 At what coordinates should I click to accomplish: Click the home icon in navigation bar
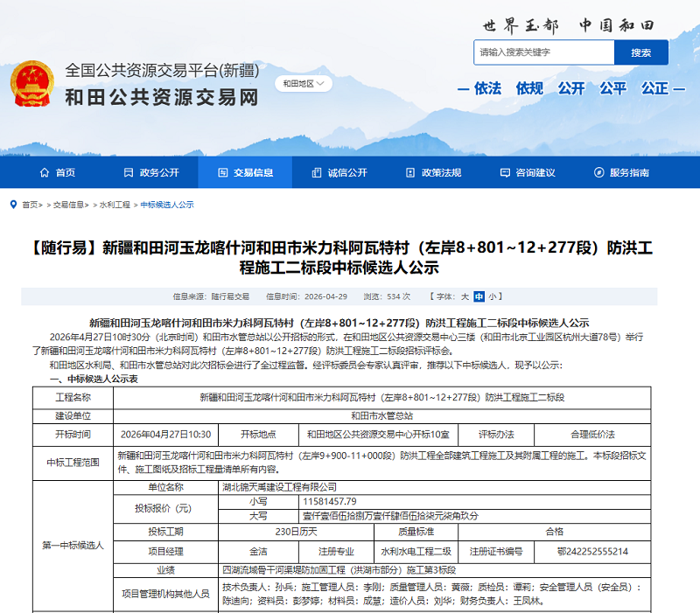pyautogui.click(x=45, y=172)
